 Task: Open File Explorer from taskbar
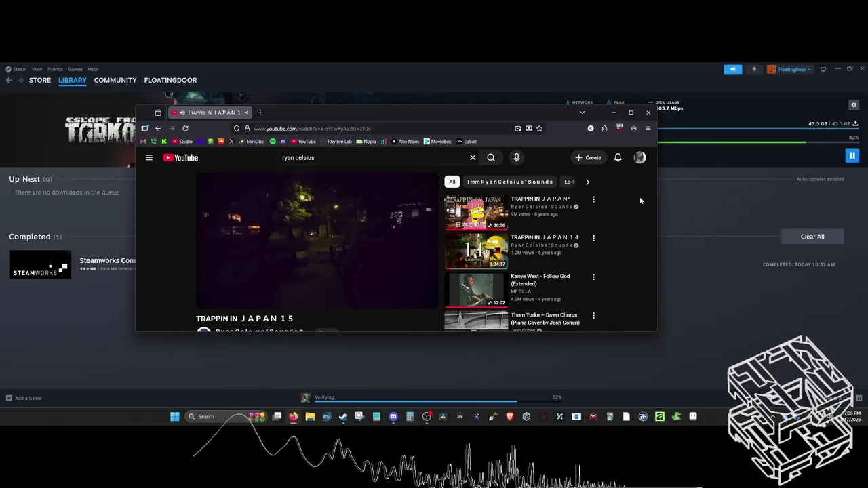click(310, 416)
